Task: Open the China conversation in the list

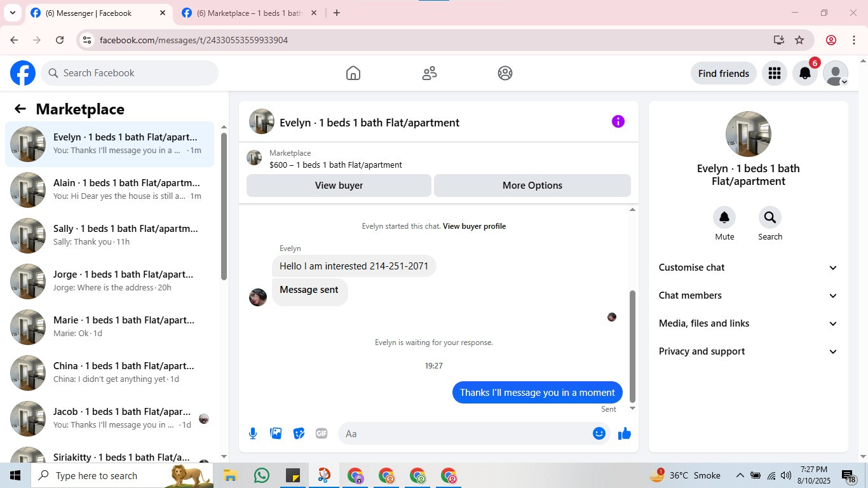Action: [109, 373]
